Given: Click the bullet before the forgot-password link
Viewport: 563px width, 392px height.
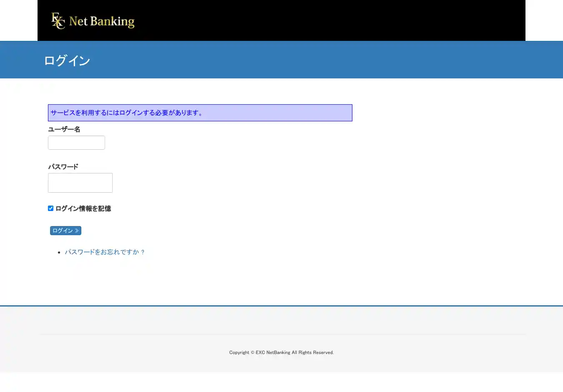Looking at the screenshot, I should point(59,252).
